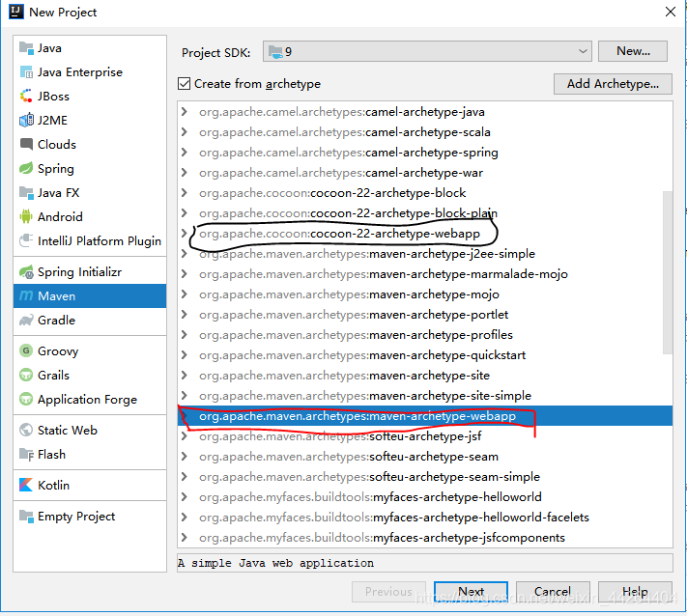Click the Add Archetype... button
The height and width of the screenshot is (616, 687).
613,84
